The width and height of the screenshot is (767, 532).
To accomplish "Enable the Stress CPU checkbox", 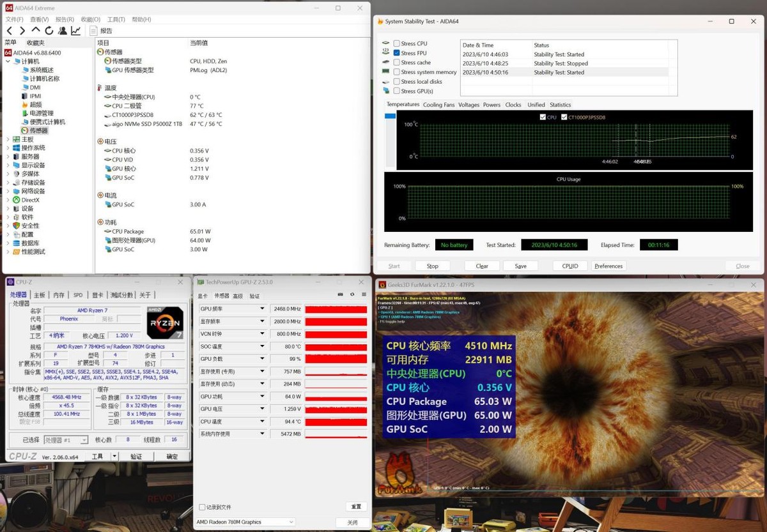I will [x=397, y=43].
